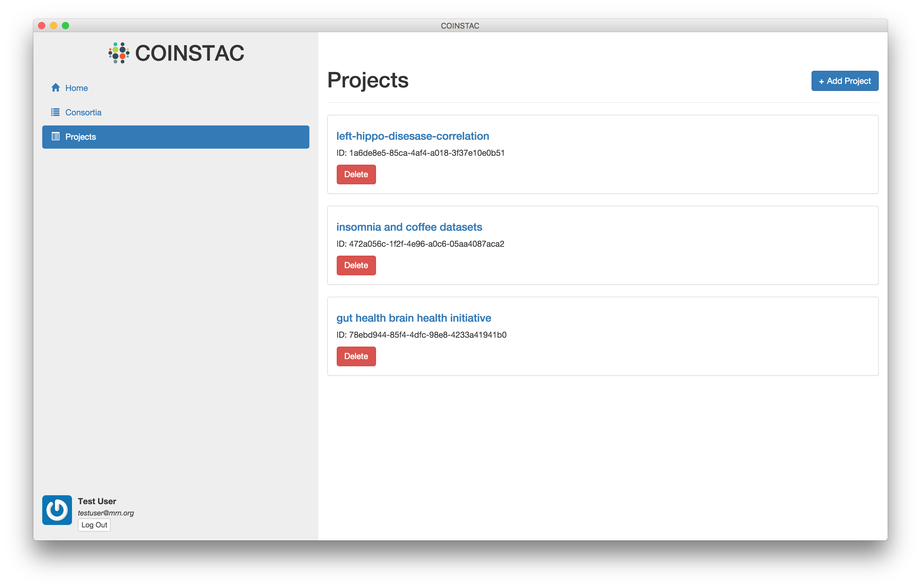This screenshot has height=588, width=921.
Task: Click the testuser@mrn.org email text
Action: coord(106,513)
